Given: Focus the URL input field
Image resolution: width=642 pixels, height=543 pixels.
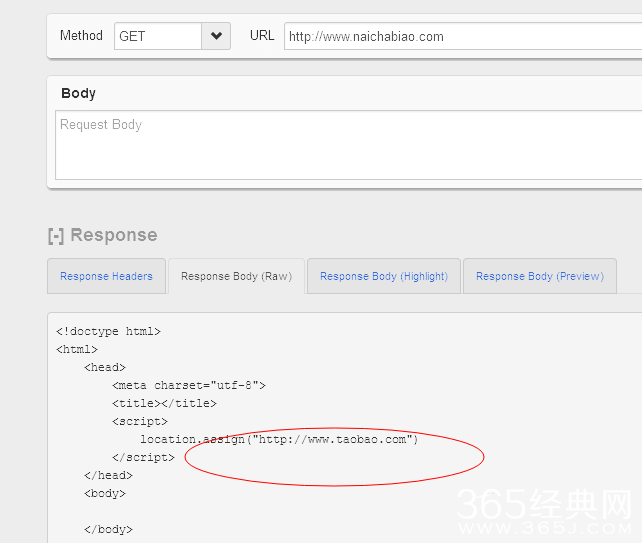Looking at the screenshot, I should click(x=460, y=36).
